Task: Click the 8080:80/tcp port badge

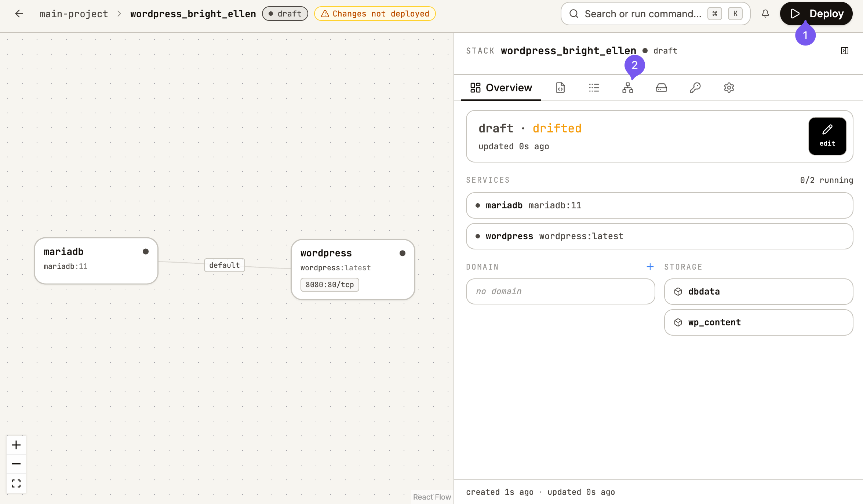Action: [x=330, y=285]
